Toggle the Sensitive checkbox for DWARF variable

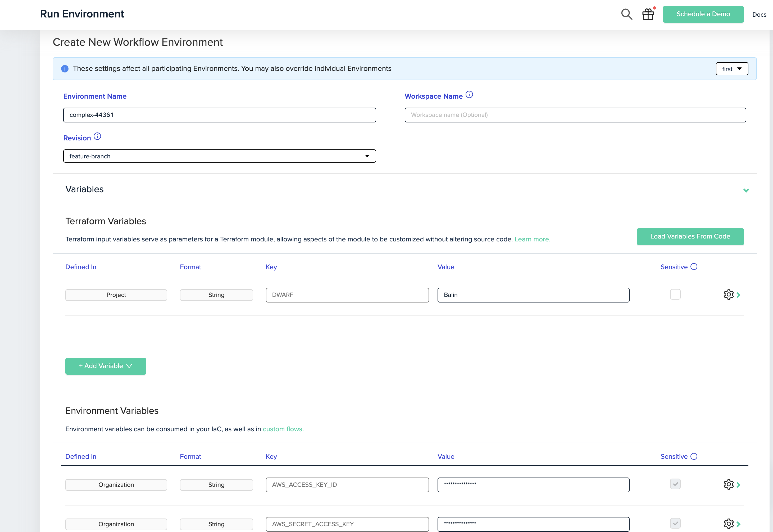pos(675,294)
